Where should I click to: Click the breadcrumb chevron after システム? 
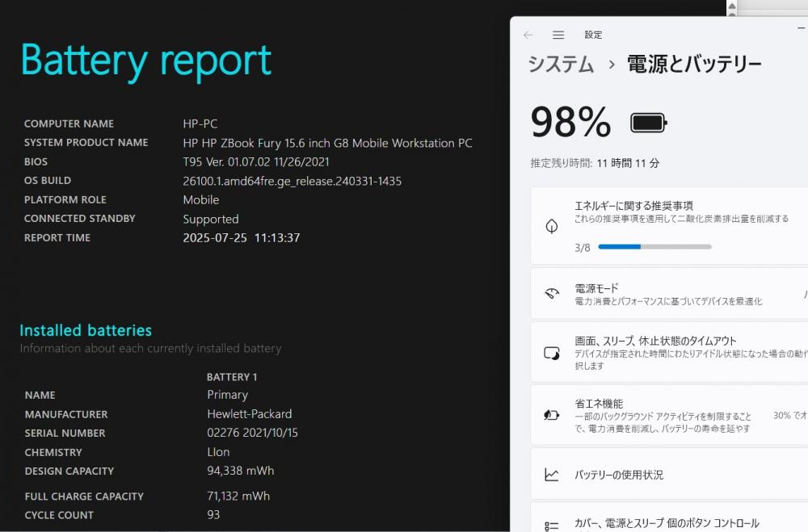point(612,65)
